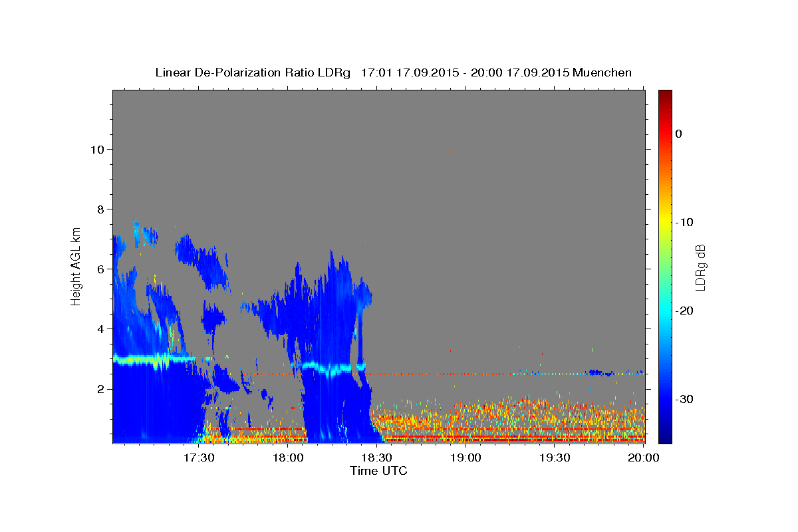Screen dimensions: 798x532
Task: Click the 20:00 time tick label
Action: click(x=644, y=458)
